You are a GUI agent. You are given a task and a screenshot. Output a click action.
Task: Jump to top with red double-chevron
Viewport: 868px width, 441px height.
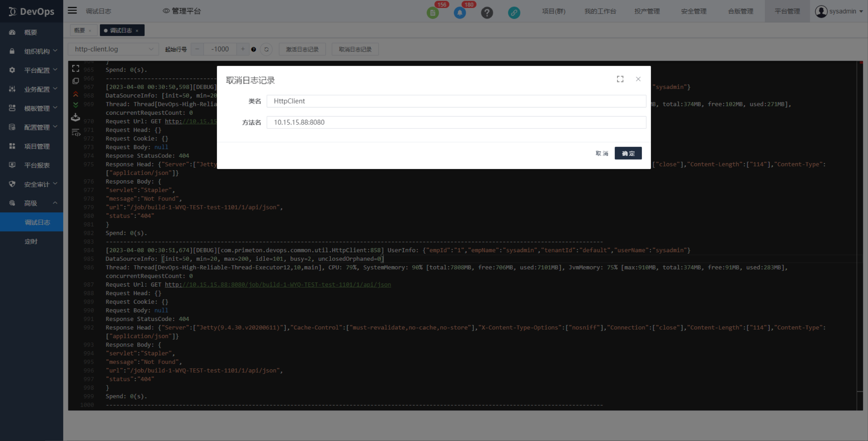click(76, 94)
